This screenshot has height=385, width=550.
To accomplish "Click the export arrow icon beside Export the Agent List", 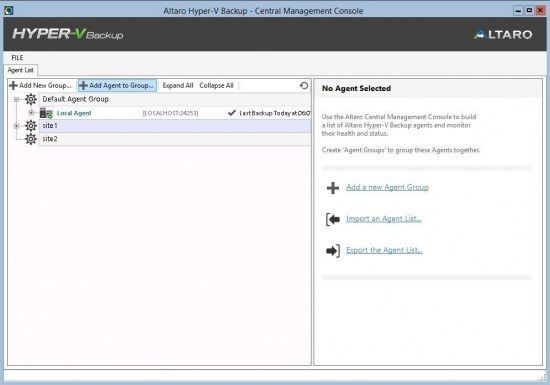I will (x=333, y=250).
